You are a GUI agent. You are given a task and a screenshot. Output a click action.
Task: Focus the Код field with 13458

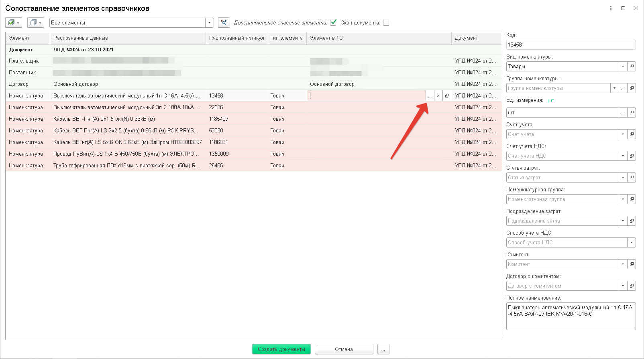pyautogui.click(x=571, y=45)
